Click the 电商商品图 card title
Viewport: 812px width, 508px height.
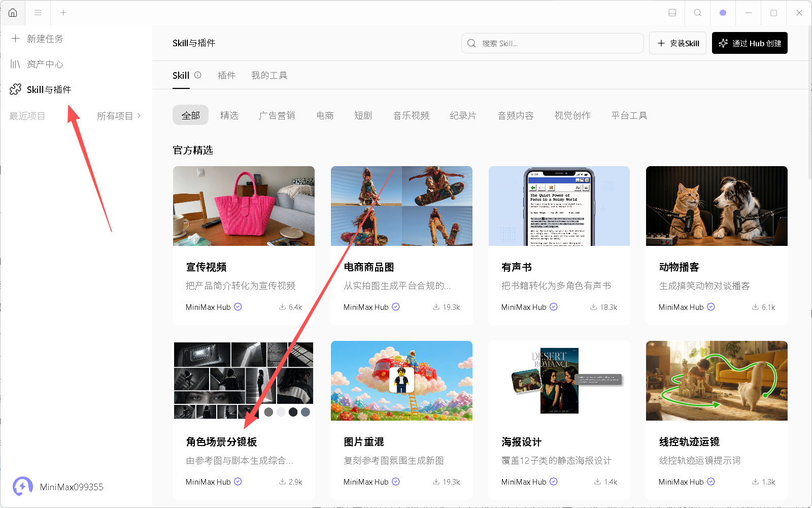pos(369,267)
